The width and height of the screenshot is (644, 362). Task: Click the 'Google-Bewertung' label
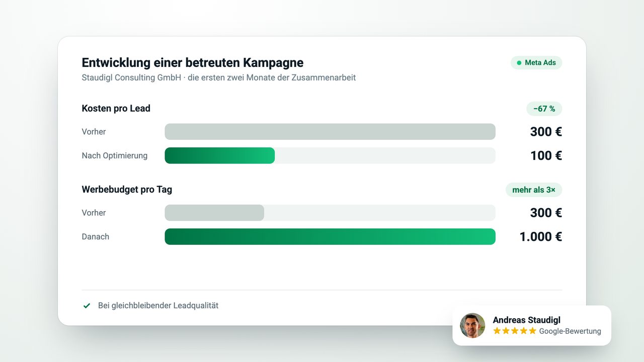tap(570, 331)
